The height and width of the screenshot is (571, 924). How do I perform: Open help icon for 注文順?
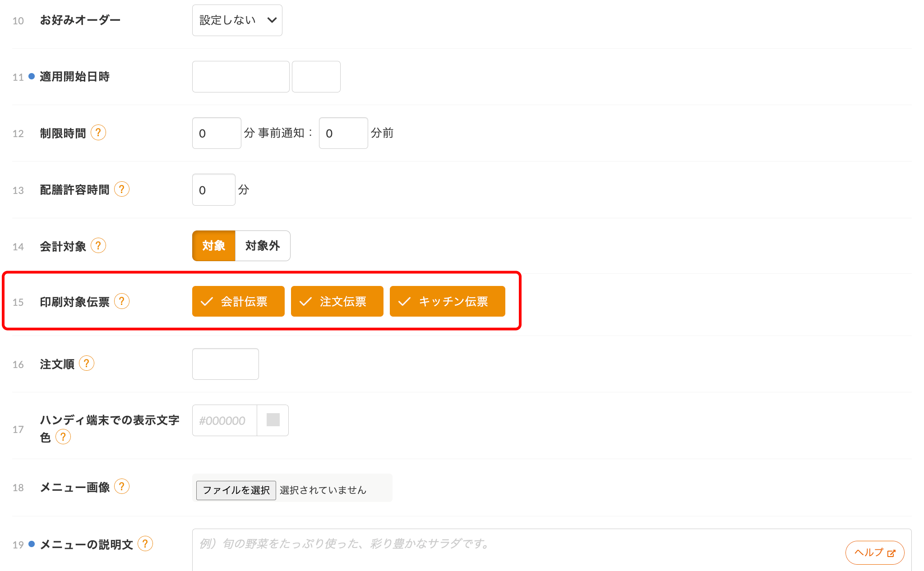point(87,363)
